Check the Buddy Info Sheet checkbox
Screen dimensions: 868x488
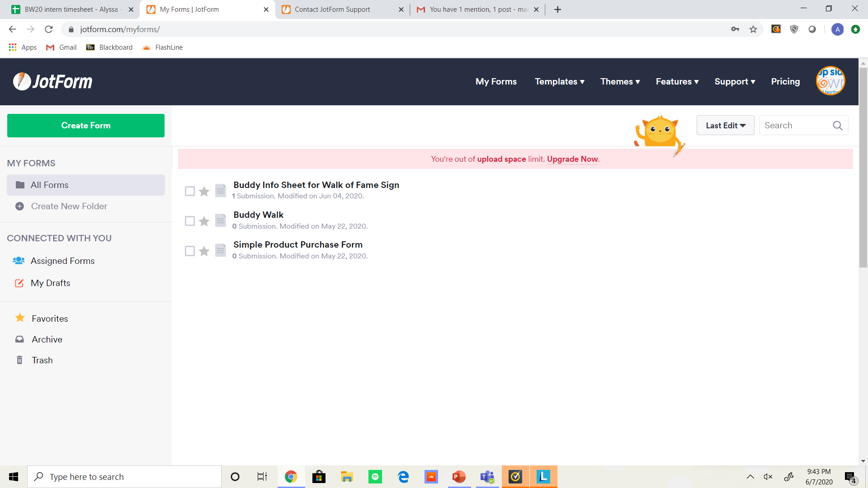(x=190, y=191)
